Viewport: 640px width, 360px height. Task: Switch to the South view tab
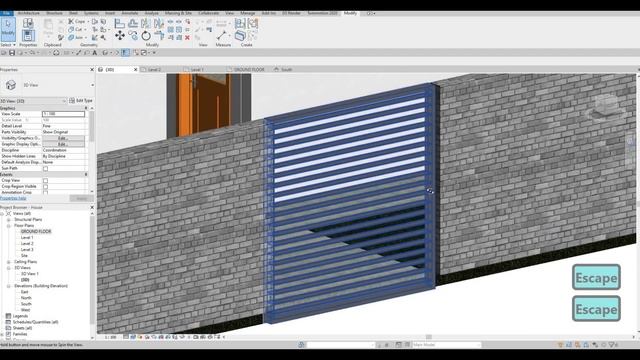click(287, 70)
